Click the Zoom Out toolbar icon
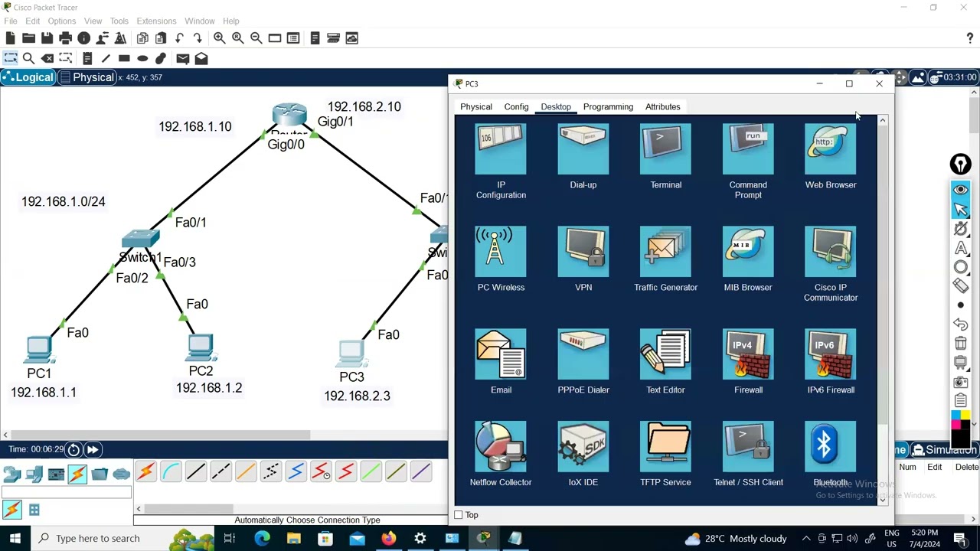 256,38
